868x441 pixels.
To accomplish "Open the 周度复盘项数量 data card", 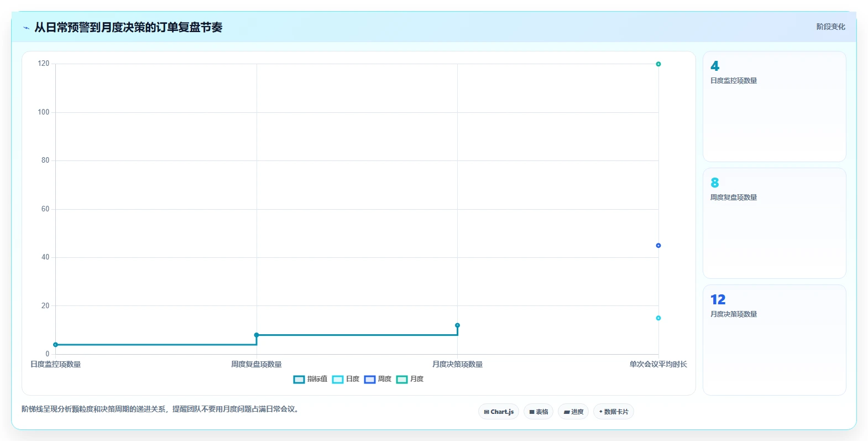I will pos(774,224).
